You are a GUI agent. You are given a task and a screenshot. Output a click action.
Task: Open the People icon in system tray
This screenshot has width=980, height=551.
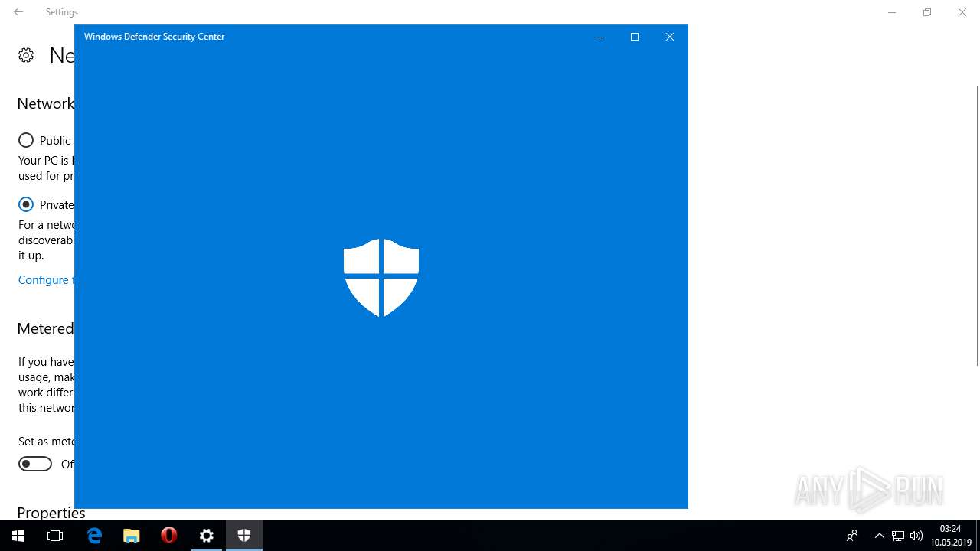tap(851, 536)
